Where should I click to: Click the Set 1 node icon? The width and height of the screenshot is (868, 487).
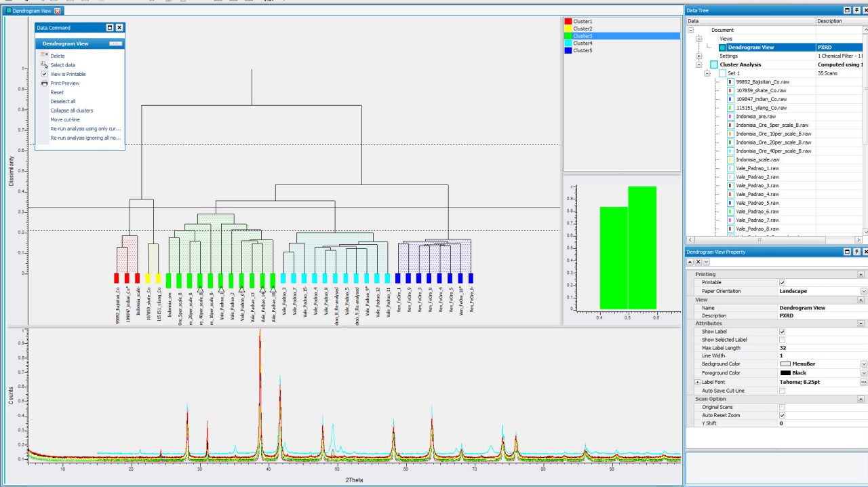[723, 73]
